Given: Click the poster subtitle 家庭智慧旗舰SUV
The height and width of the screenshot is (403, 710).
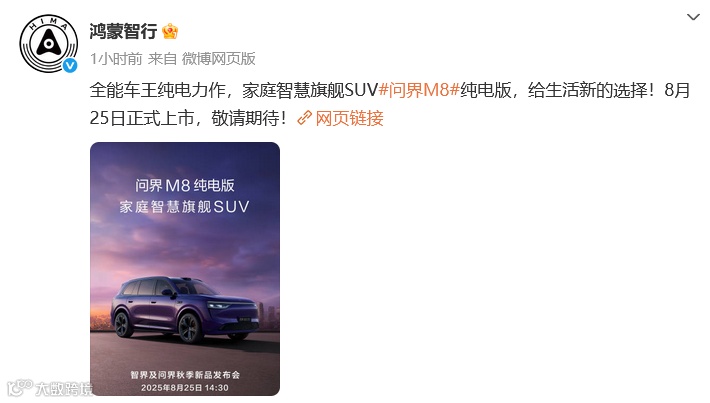Looking at the screenshot, I should 185,207.
